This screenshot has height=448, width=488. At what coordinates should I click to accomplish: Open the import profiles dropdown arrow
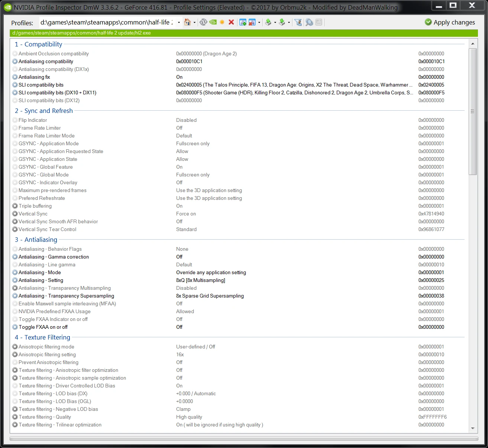coord(289,22)
